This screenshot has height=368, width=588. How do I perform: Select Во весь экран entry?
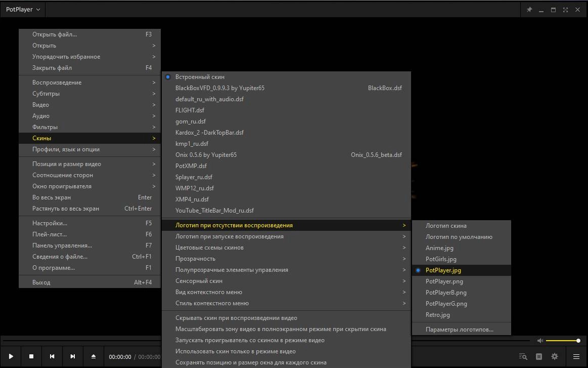pos(89,197)
